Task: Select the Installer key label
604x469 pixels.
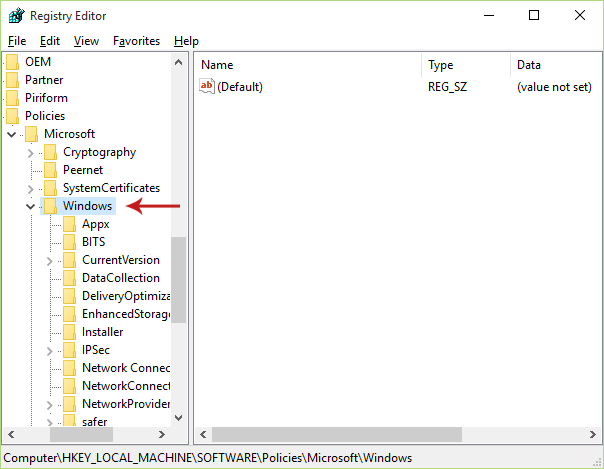Action: click(x=102, y=332)
